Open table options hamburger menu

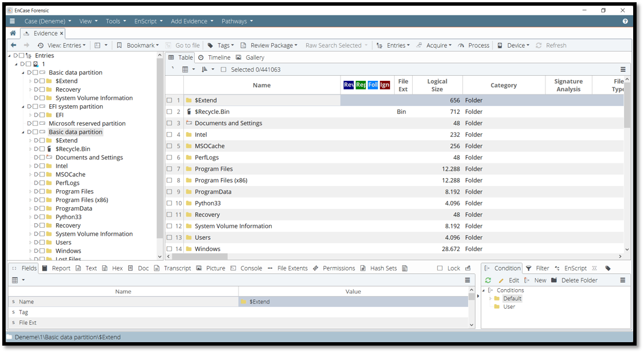(x=623, y=69)
